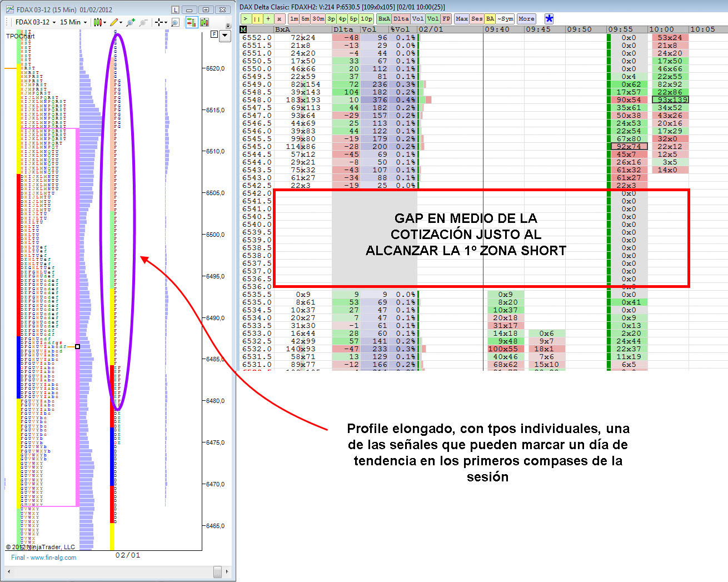Screen dimensions: 728x582
Task: Select the 30m timeframe button
Action: (x=318, y=19)
